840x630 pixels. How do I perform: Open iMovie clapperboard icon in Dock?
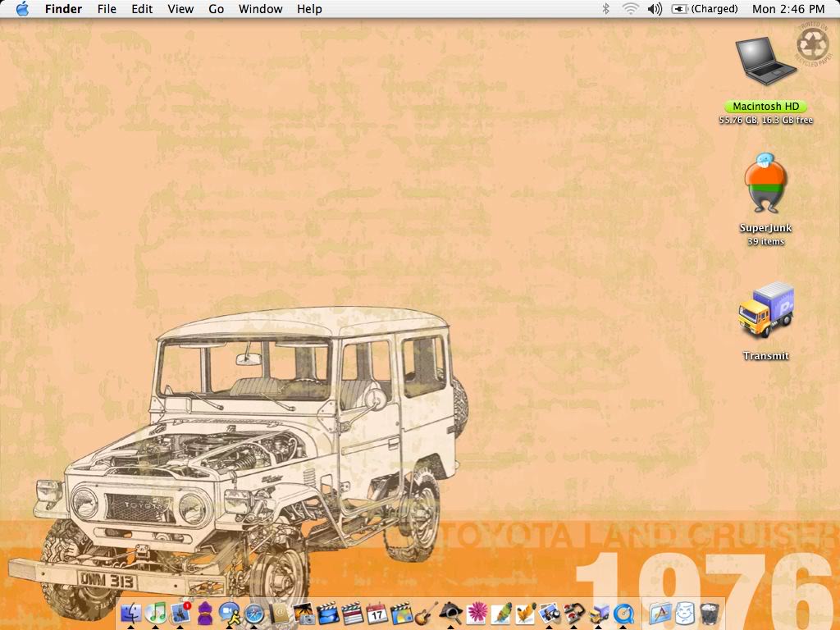pos(328,613)
